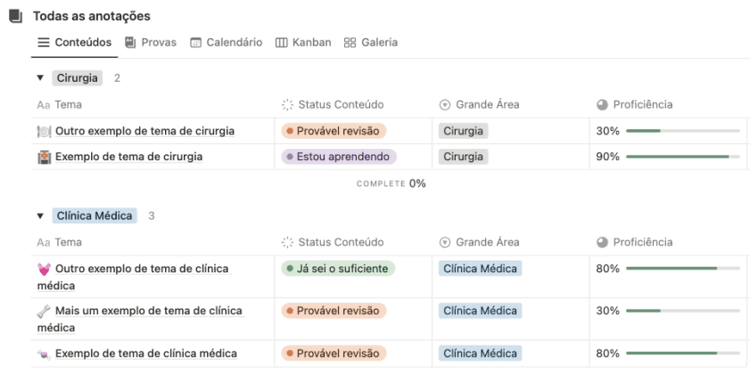Open the Calendário view tab
The width and height of the screenshot is (750, 373).
coord(226,43)
